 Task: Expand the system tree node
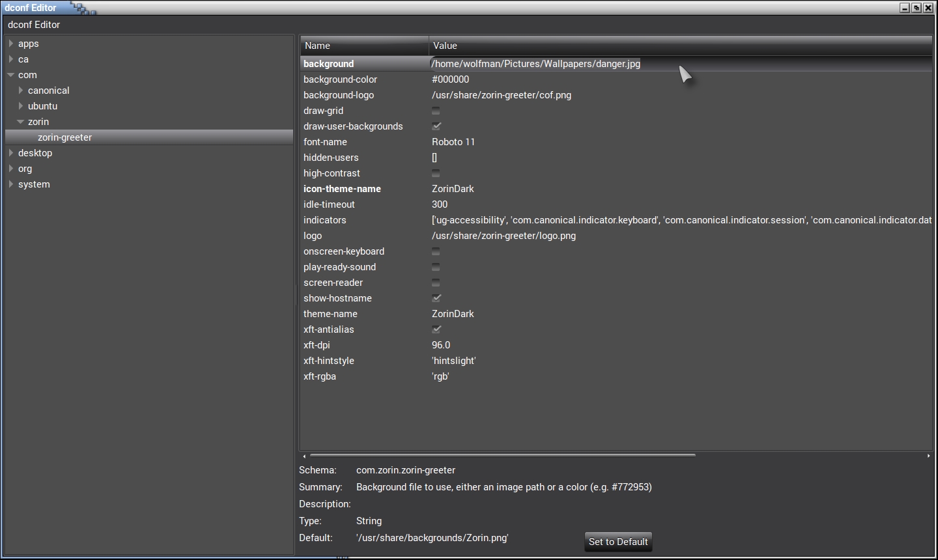(11, 184)
